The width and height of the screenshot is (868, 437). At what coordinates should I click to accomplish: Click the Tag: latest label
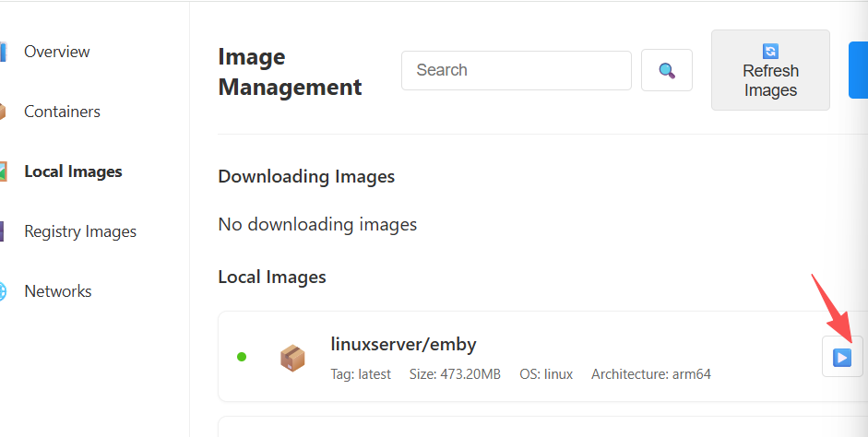(x=361, y=374)
